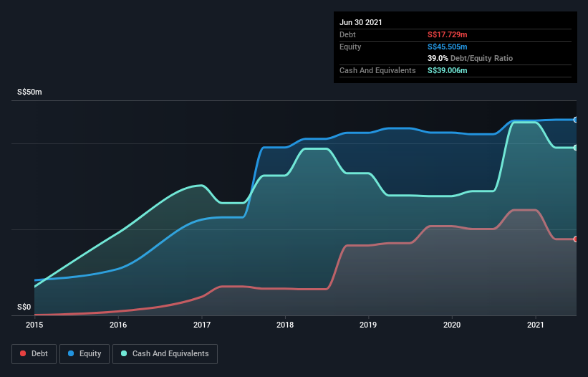Image resolution: width=588 pixels, height=377 pixels.
Task: Toggle the Equity series legend button
Action: [85, 354]
